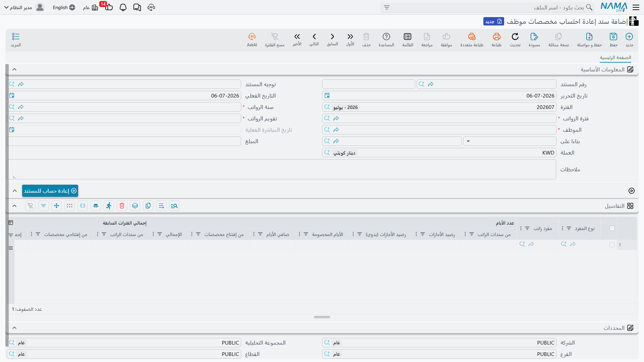
Task: Select the الصفحة الرئيسية tab
Action: 615,58
